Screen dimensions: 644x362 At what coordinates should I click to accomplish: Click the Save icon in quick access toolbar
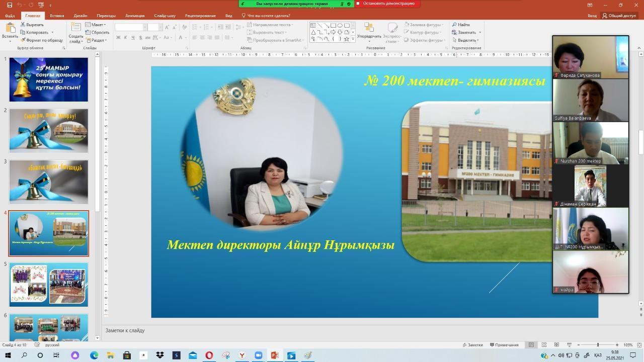[9, 5]
